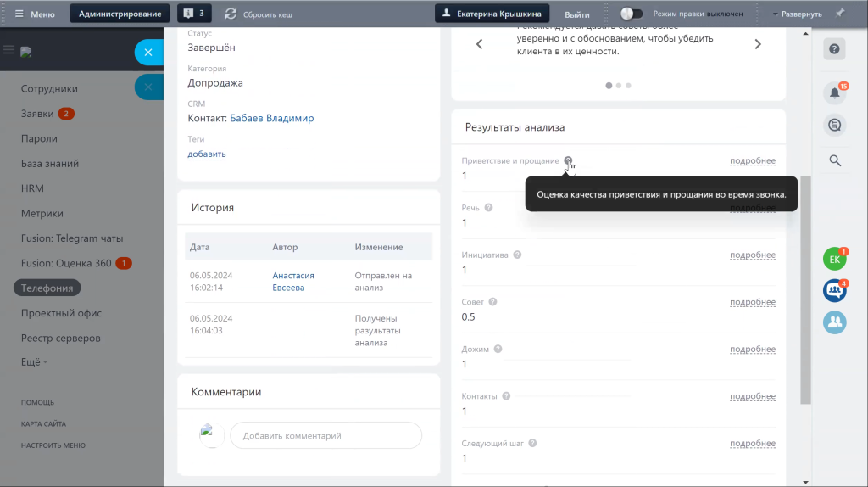Click the Екатерина Крышкина profile button

[x=492, y=14]
